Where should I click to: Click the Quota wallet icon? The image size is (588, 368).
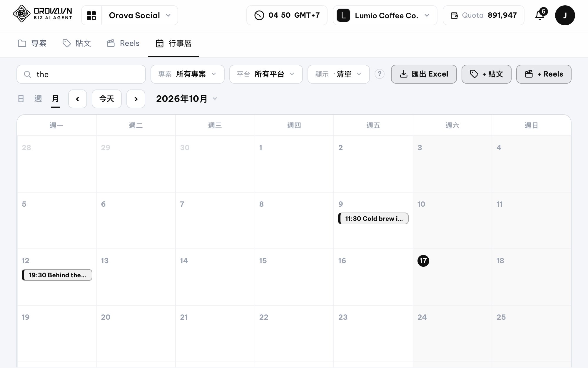(x=454, y=15)
